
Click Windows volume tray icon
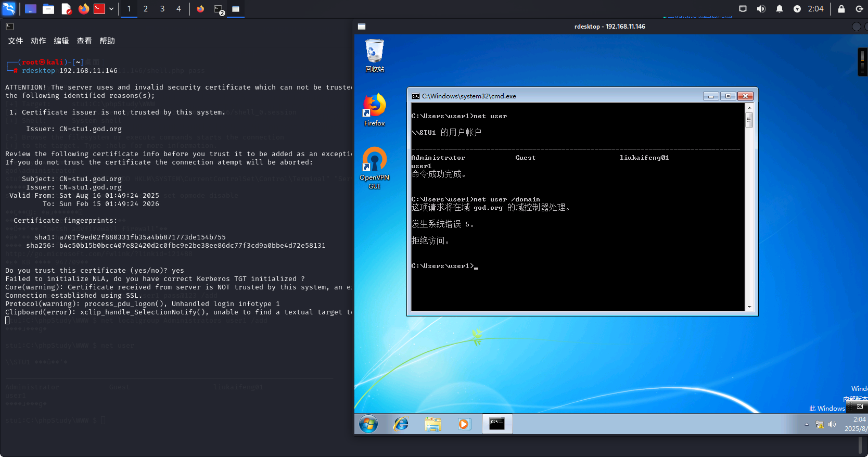tap(832, 425)
